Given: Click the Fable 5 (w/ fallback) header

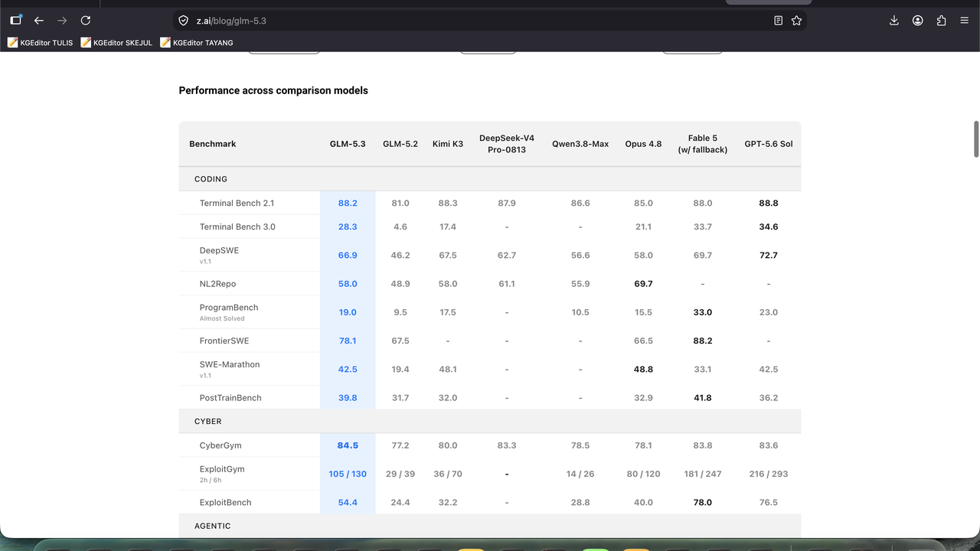Looking at the screenshot, I should (x=703, y=144).
